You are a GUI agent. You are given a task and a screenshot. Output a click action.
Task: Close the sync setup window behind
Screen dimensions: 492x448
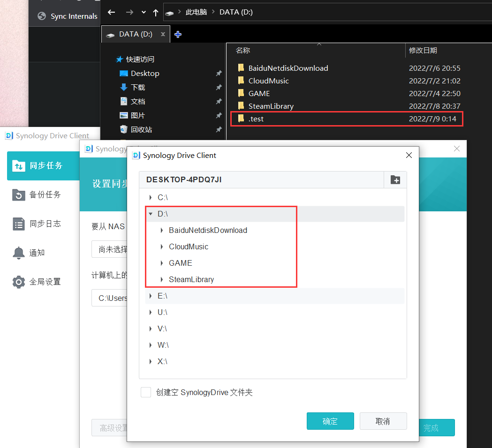[x=457, y=149]
